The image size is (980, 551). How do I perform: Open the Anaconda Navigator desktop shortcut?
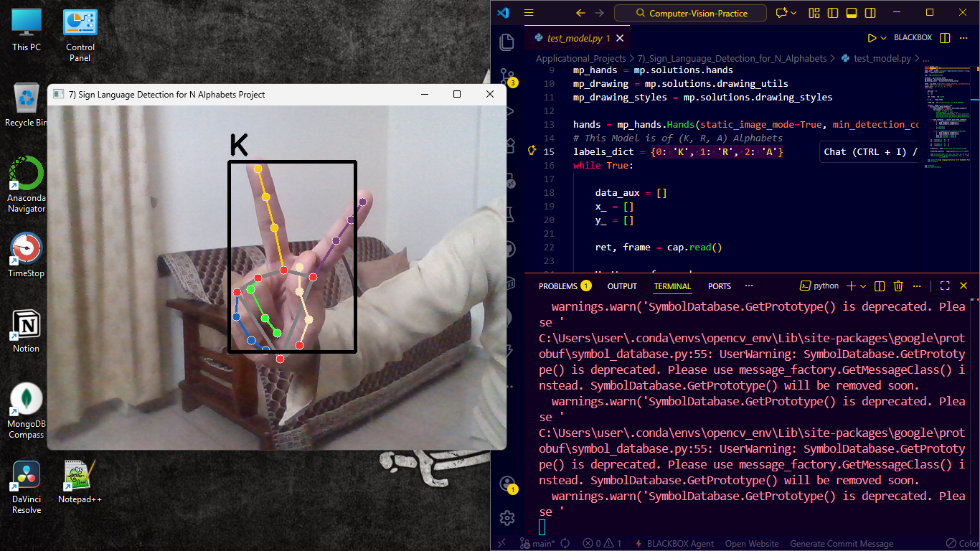tap(27, 184)
